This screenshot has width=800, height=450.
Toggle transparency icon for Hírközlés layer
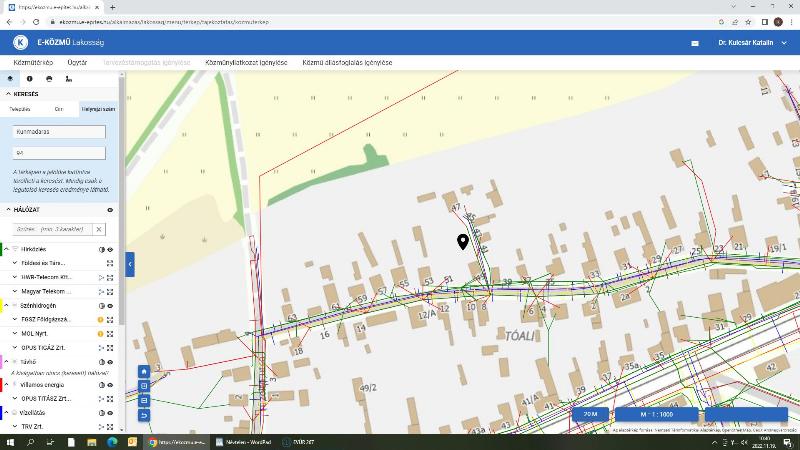[x=102, y=249]
